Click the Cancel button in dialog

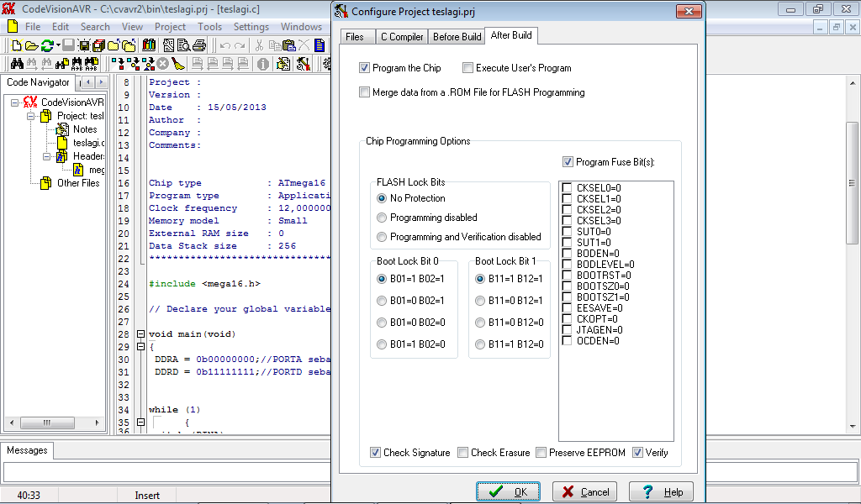pyautogui.click(x=585, y=491)
